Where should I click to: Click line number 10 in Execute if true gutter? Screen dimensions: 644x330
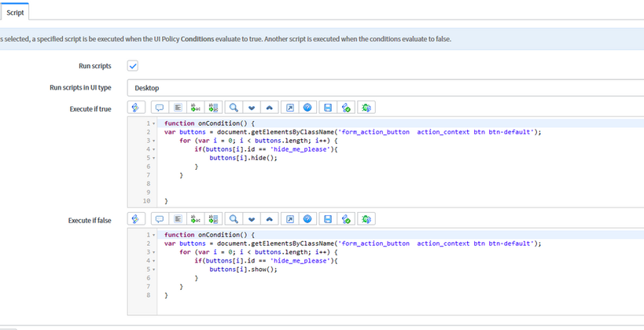(146, 201)
